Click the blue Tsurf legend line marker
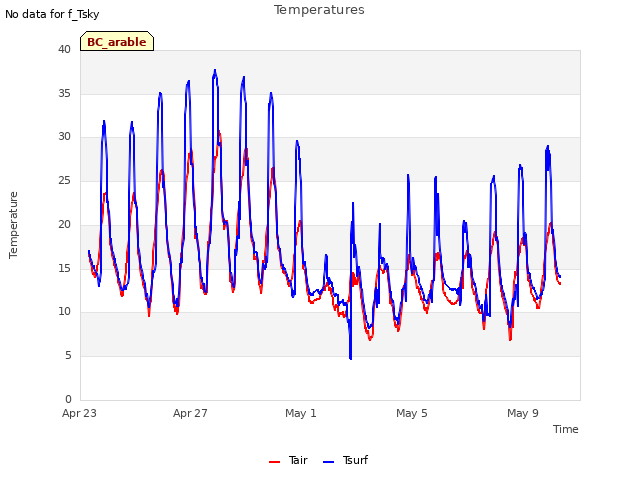Screen dimensions: 640x480 [x=329, y=462]
